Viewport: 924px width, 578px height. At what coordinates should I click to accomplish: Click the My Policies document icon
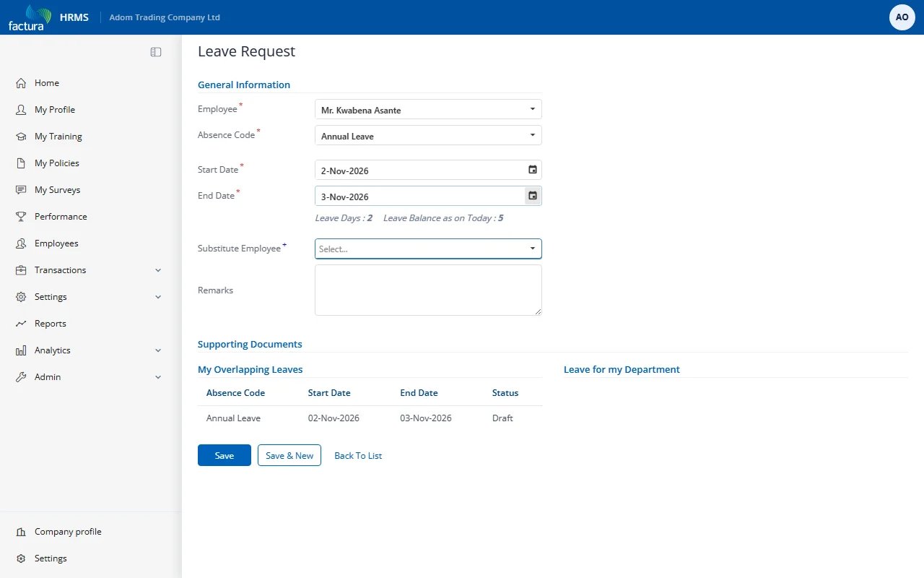pyautogui.click(x=21, y=163)
